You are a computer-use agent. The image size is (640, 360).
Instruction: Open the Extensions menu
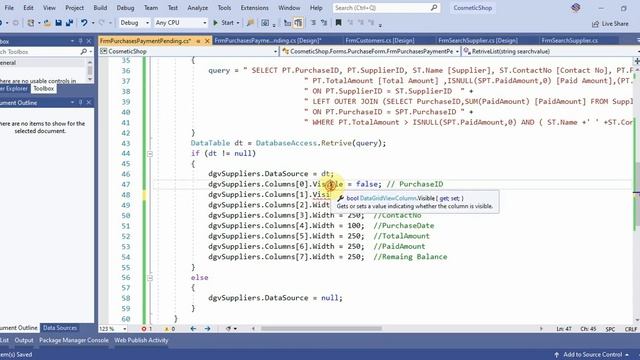255,8
